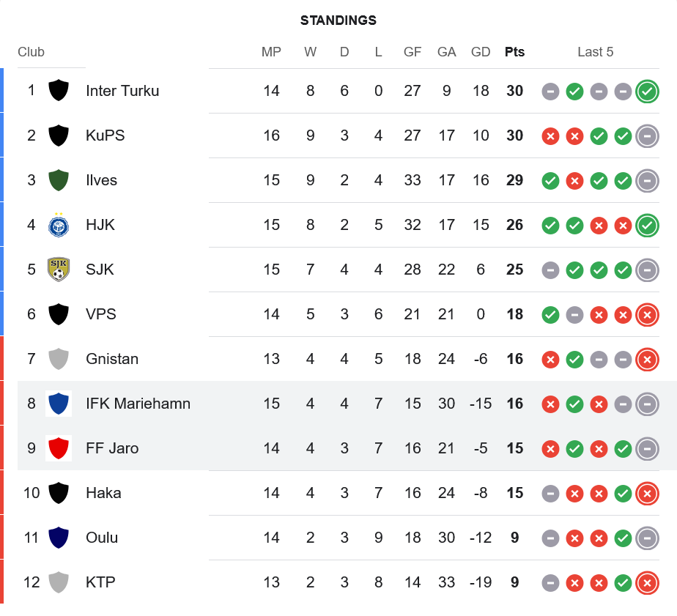Image resolution: width=677 pixels, height=616 pixels.
Task: Click the MP column header
Action: click(271, 52)
